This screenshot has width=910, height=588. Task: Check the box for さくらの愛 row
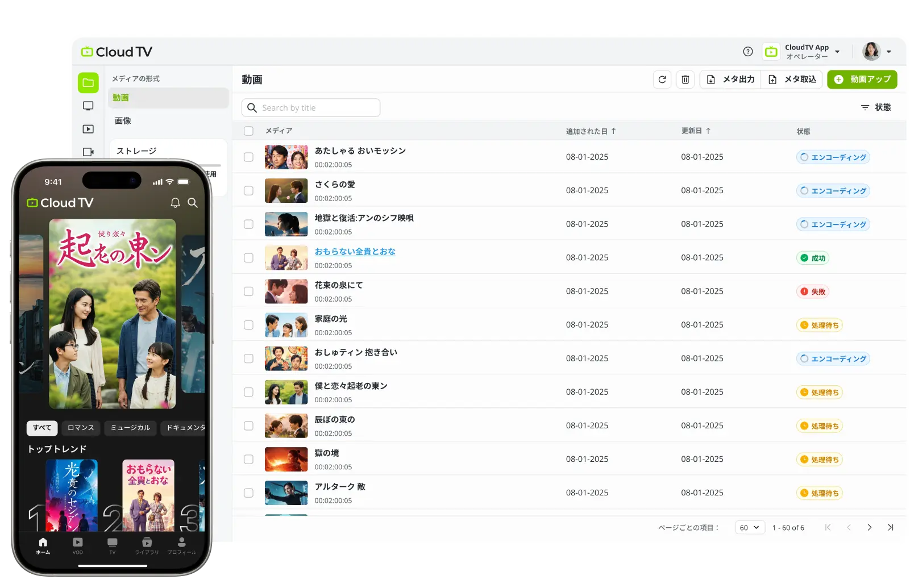248,191
